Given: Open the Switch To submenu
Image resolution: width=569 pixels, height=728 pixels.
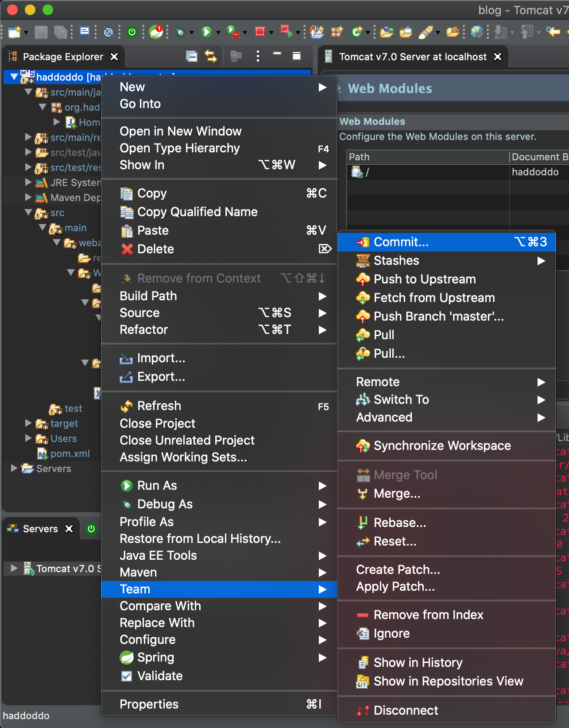Looking at the screenshot, I should (446, 399).
